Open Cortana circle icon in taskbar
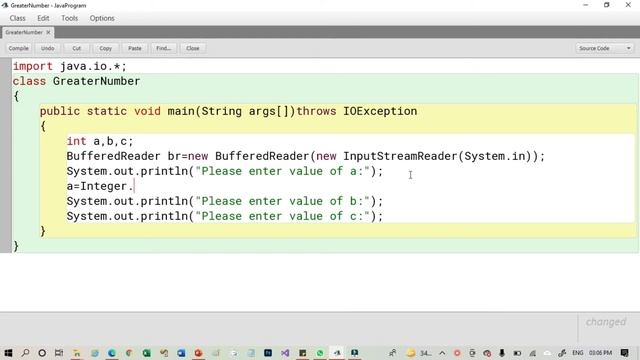 coord(42,353)
